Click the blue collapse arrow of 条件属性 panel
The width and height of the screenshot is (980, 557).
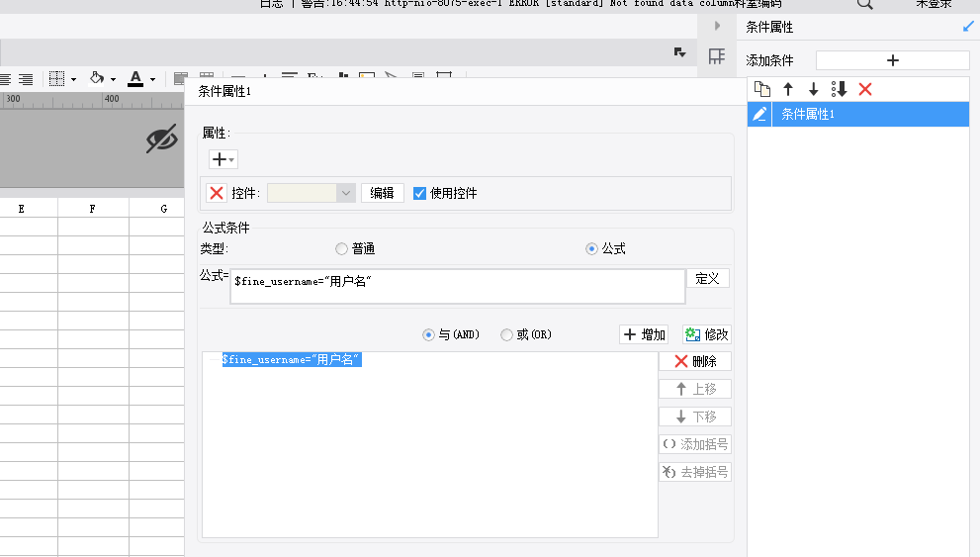coord(968,27)
